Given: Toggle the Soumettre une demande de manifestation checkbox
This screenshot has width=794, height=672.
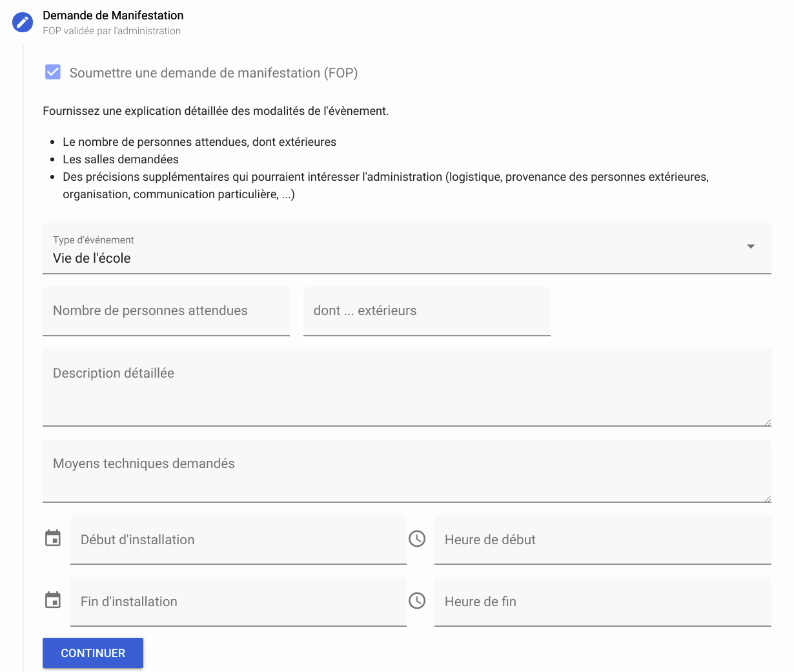Looking at the screenshot, I should point(53,72).
